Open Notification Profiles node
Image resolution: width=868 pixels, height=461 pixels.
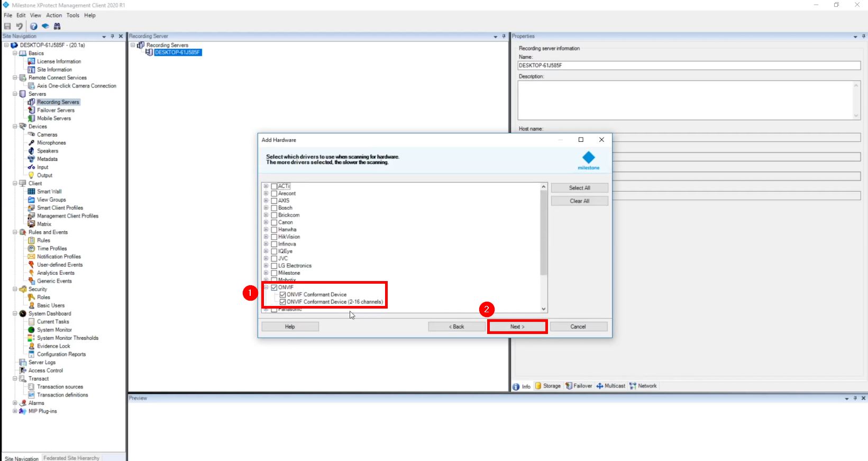[59, 257]
